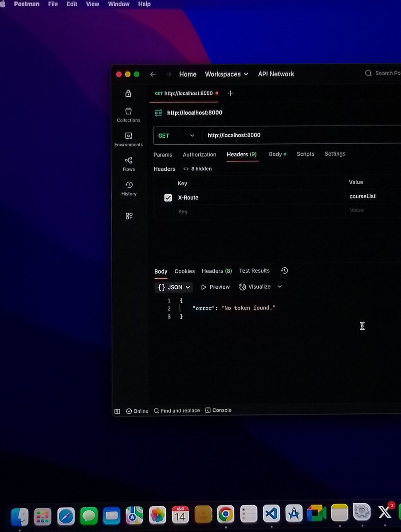
Task: Open the GET method dropdown
Action: pos(176,136)
